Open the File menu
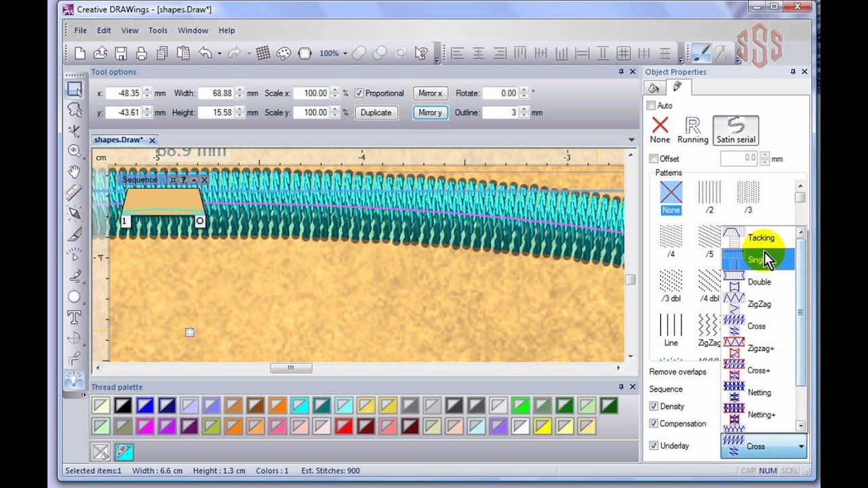Screen dimensions: 868x488 81,30
